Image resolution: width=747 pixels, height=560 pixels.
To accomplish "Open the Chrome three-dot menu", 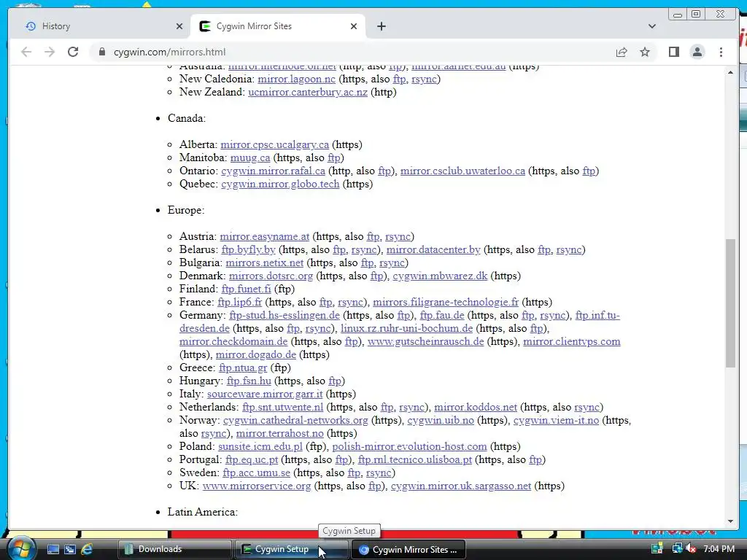I will coord(721,52).
